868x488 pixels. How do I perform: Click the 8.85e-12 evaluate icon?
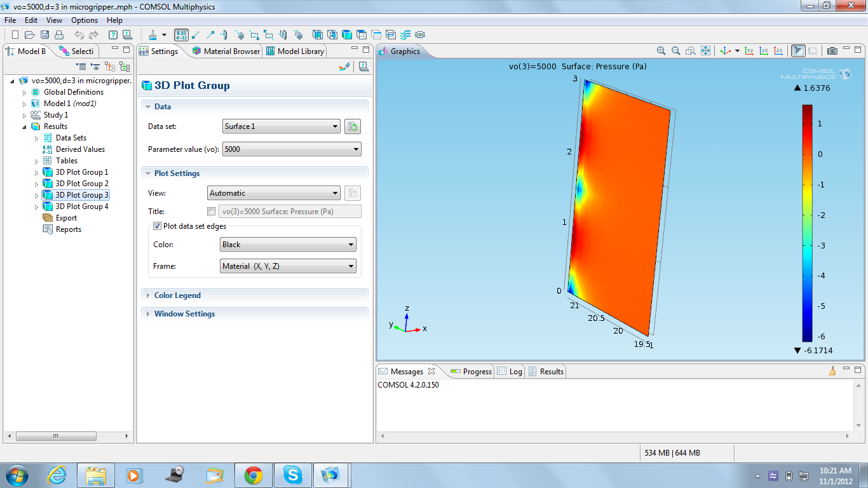click(181, 35)
